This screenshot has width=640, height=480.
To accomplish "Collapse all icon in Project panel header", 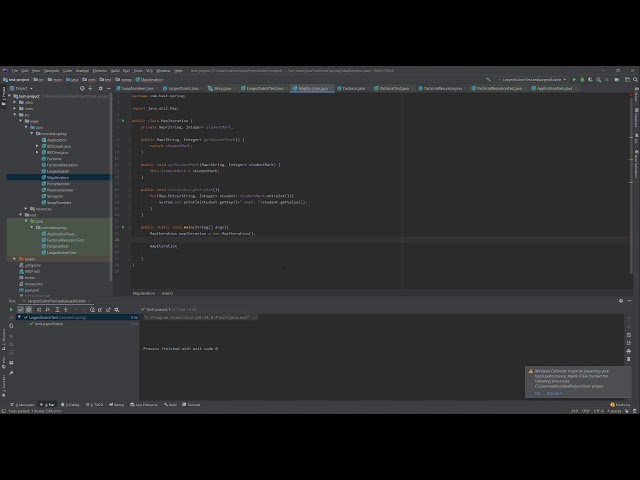I will coord(90,88).
